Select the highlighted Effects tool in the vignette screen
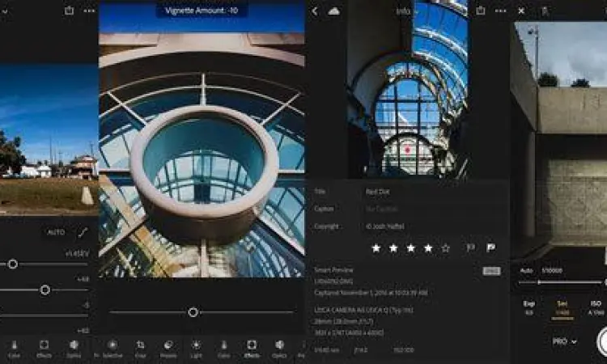607x364 pixels. click(x=252, y=349)
